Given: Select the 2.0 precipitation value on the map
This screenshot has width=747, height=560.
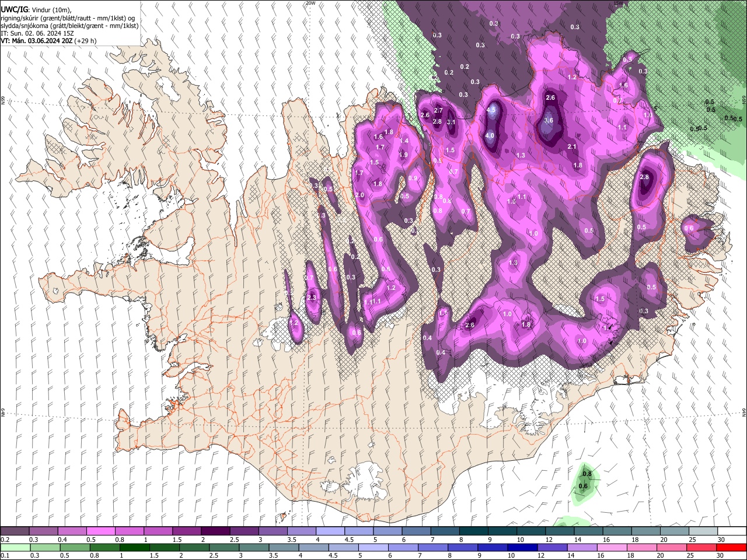Looking at the screenshot, I should point(359,195).
